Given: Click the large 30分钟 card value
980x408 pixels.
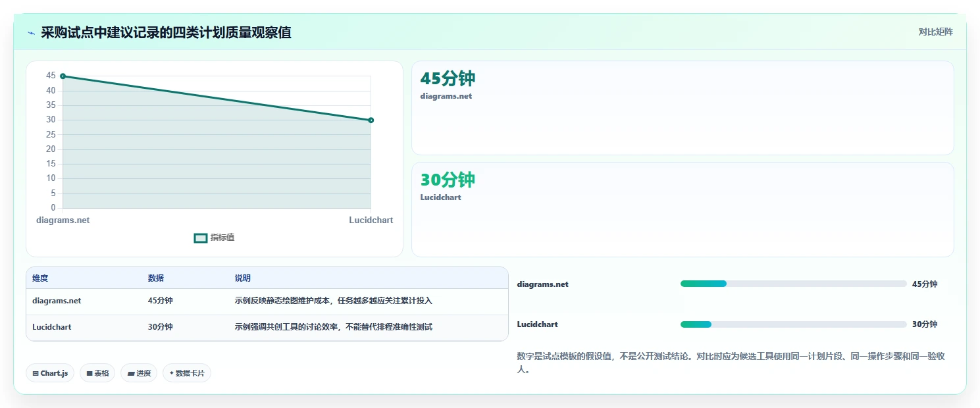Looking at the screenshot, I should (448, 180).
